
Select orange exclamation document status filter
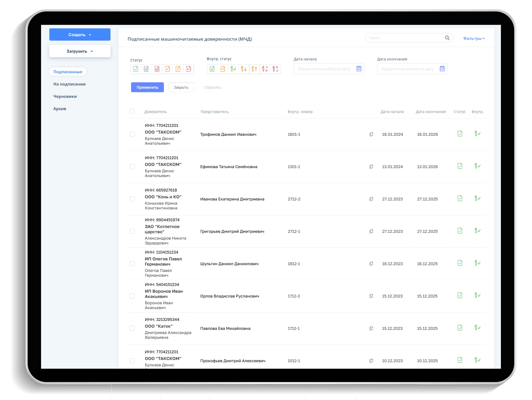(178, 69)
